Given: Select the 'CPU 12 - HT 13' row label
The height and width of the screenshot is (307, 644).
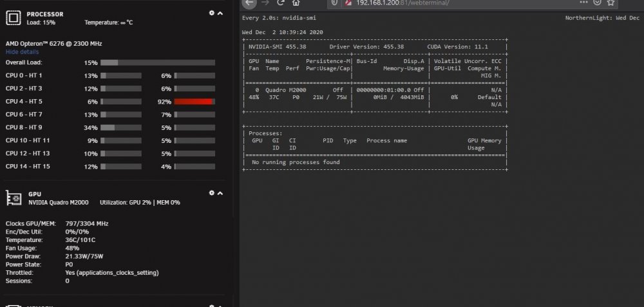Looking at the screenshot, I should 28,153.
